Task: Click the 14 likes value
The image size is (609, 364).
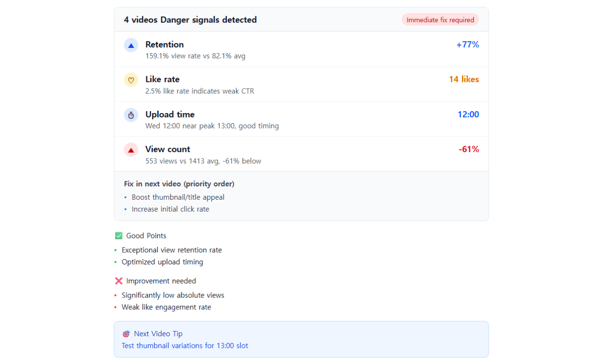Action: point(464,80)
